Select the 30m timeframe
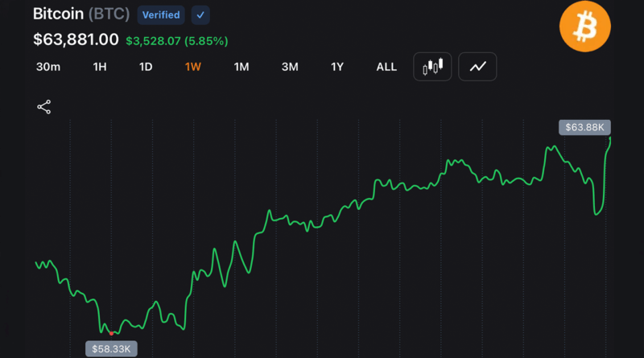Screen dimensions: 644x358 pos(48,67)
